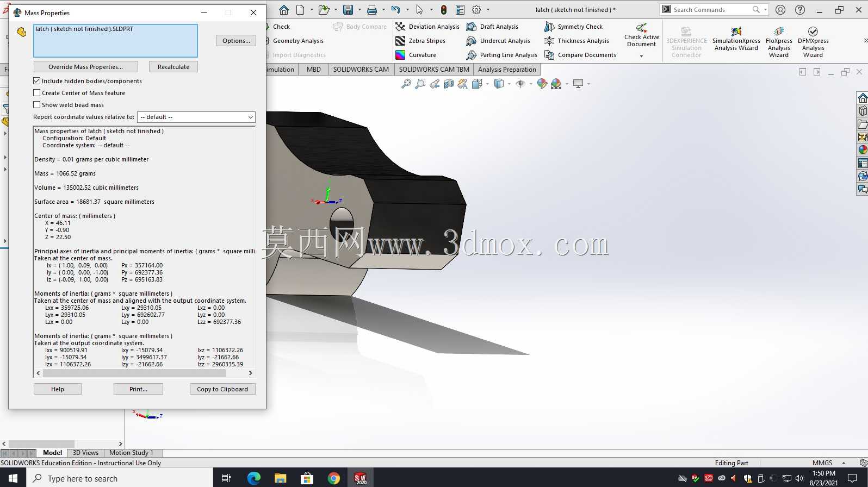
Task: Click the Print icon in the top toolbar
Action: pos(372,10)
